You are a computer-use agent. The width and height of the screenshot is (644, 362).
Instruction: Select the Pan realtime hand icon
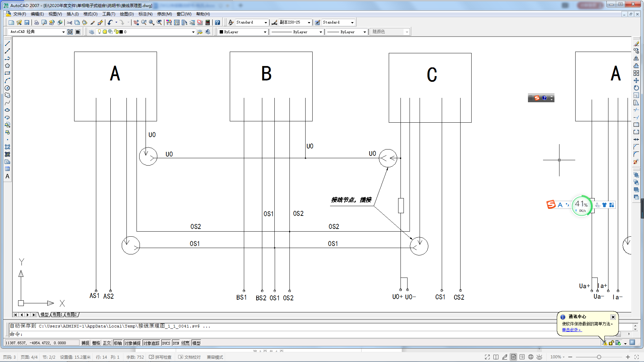click(136, 22)
